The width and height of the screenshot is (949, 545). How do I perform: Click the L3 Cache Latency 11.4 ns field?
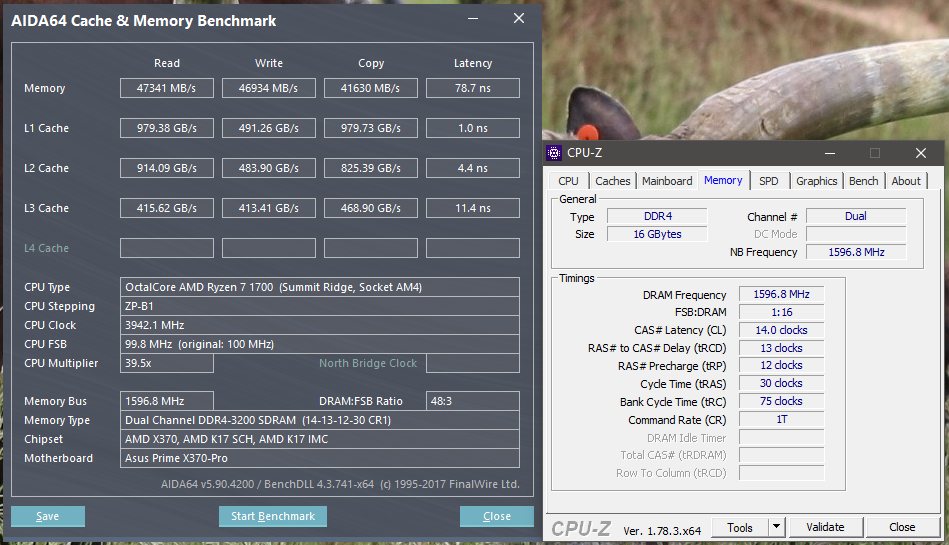473,208
